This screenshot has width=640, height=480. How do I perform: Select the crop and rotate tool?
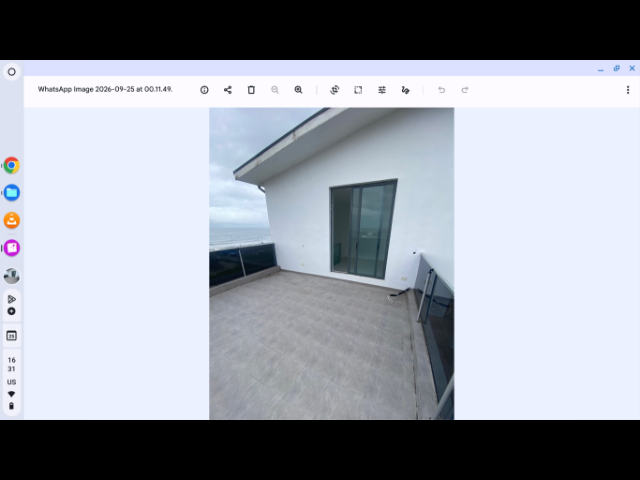click(x=335, y=90)
